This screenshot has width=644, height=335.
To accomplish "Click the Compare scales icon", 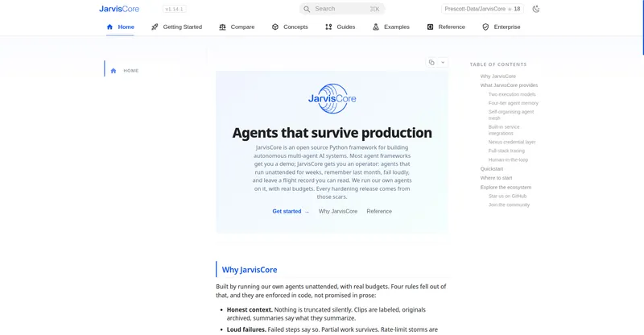I will [x=222, y=27].
